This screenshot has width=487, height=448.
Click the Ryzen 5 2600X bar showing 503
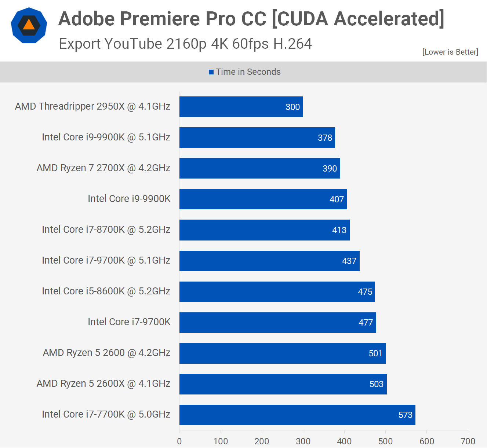[283, 384]
